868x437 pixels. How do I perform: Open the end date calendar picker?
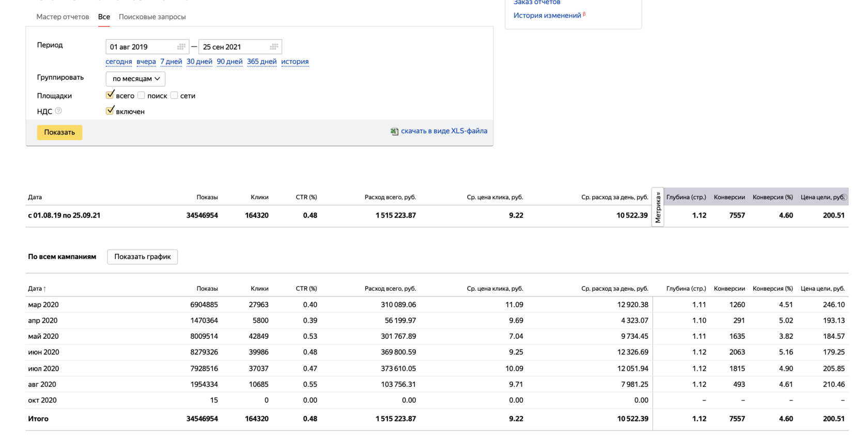[x=274, y=47]
